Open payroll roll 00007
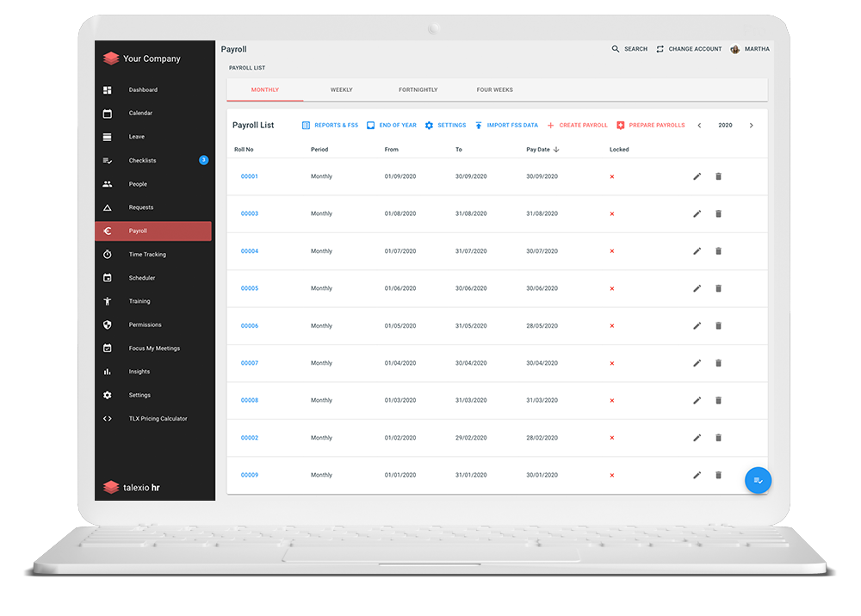The height and width of the screenshot is (616, 861). click(250, 363)
